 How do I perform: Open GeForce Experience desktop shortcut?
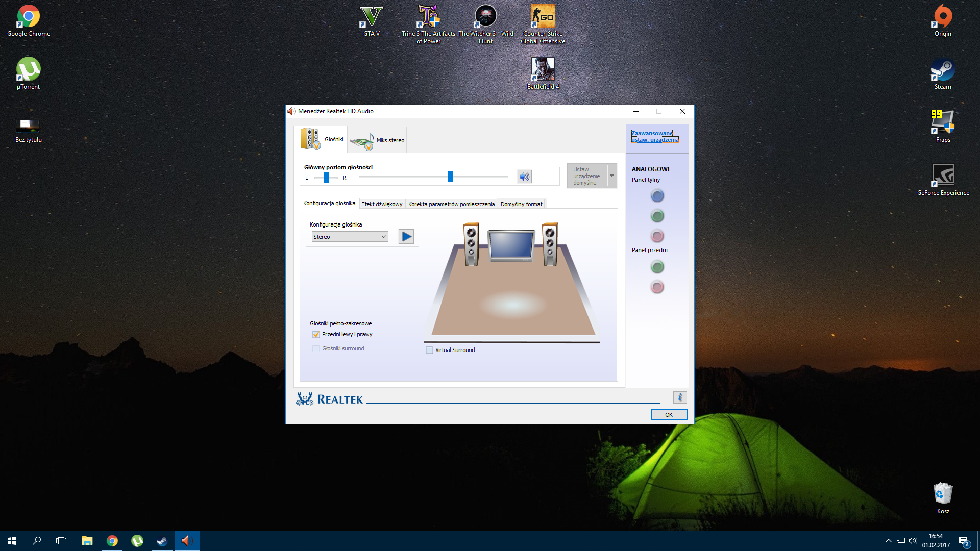(x=943, y=180)
